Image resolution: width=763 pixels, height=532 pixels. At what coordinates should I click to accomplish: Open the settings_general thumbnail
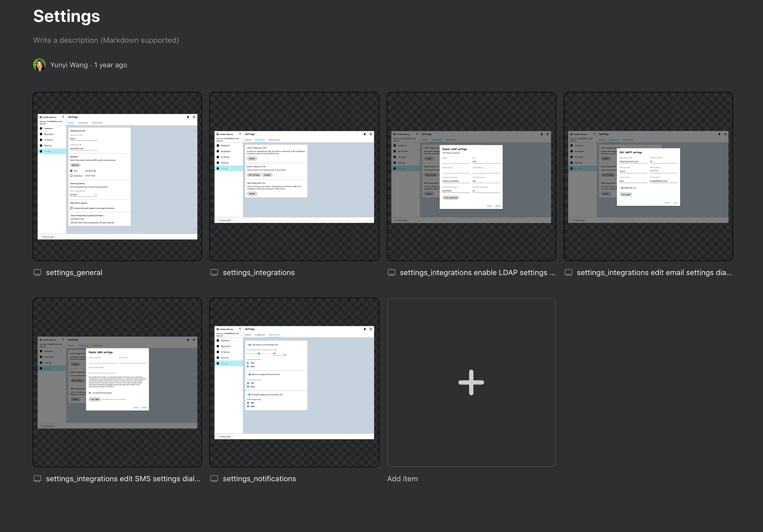click(117, 176)
